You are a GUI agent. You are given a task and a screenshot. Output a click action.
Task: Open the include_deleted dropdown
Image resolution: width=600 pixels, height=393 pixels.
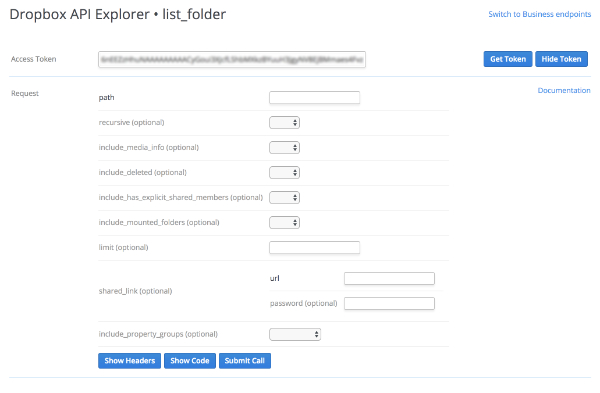click(x=284, y=173)
